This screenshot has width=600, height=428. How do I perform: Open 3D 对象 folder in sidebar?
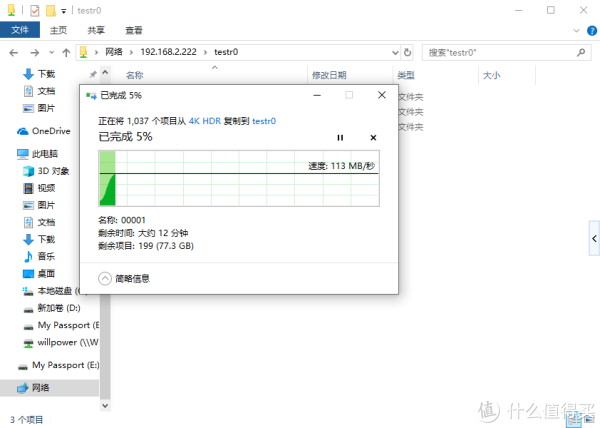click(54, 171)
